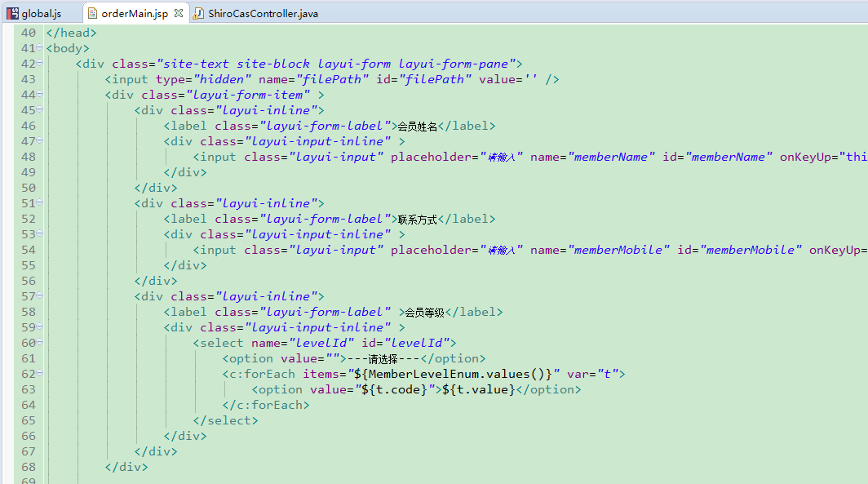Switch to the ShiroCasController.java tab
Image resolution: width=868 pixels, height=484 pixels.
click(261, 13)
